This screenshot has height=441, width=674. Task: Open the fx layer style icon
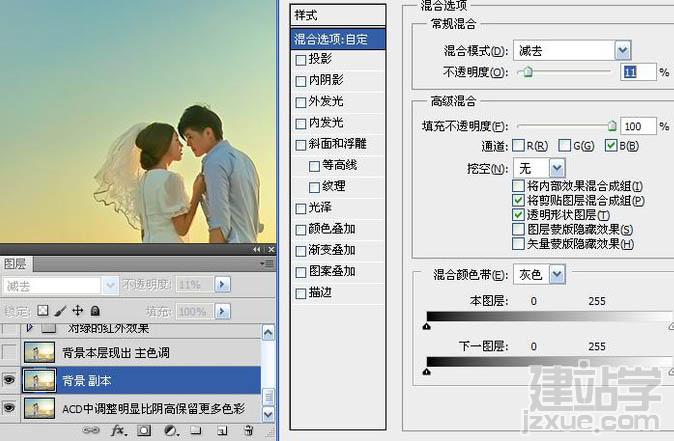tap(118, 430)
